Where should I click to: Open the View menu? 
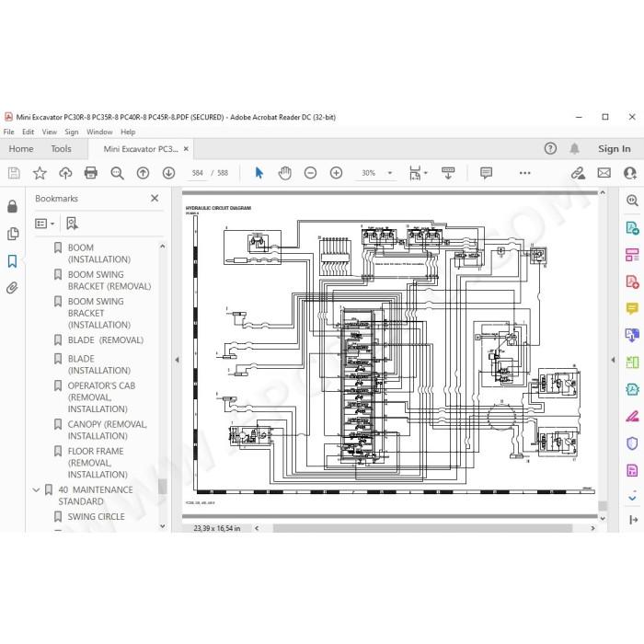click(50, 132)
